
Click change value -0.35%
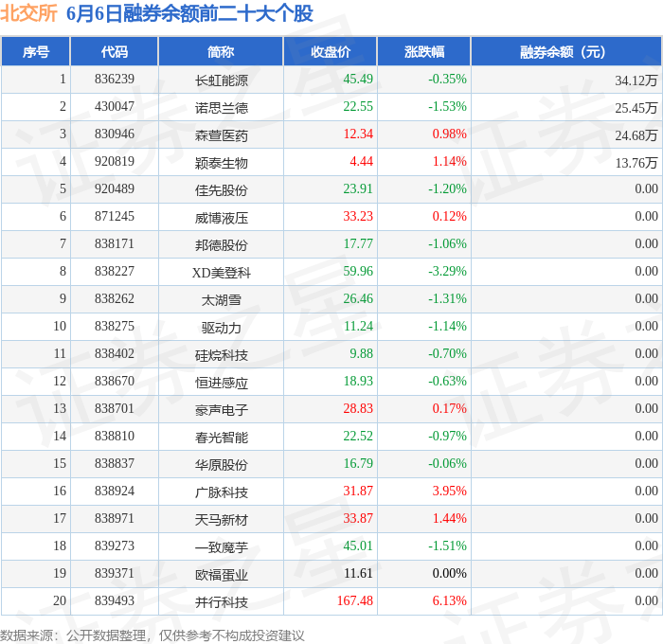(x=447, y=79)
